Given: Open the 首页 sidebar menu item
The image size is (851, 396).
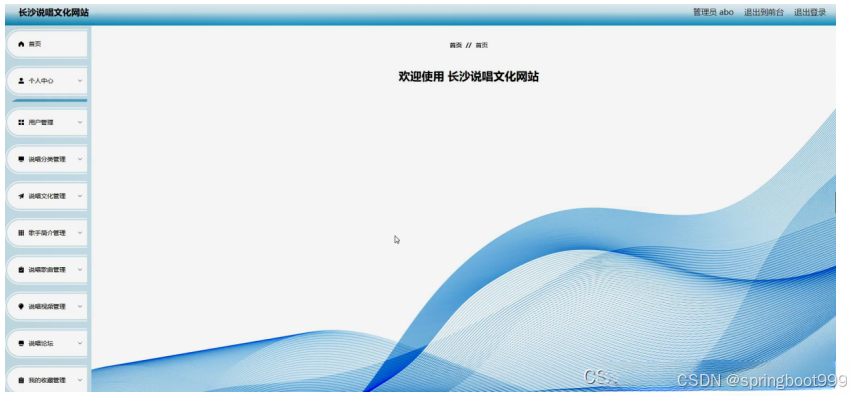Looking at the screenshot, I should [x=47, y=44].
